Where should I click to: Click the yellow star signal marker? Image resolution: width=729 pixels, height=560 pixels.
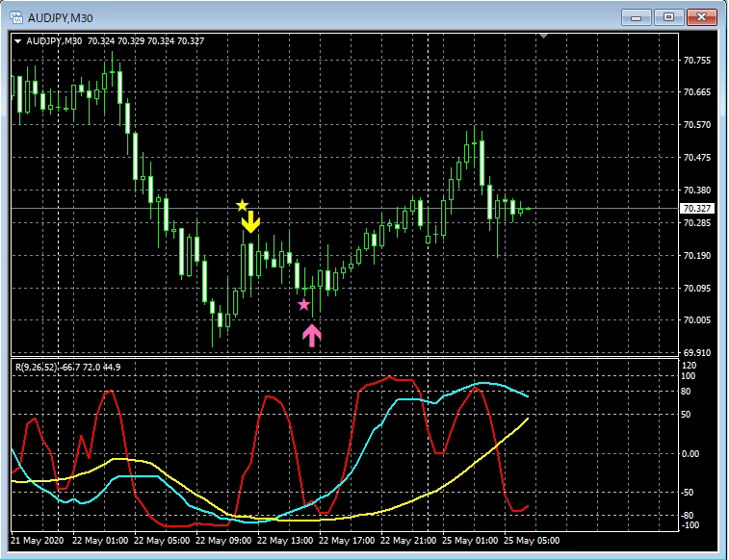(242, 206)
